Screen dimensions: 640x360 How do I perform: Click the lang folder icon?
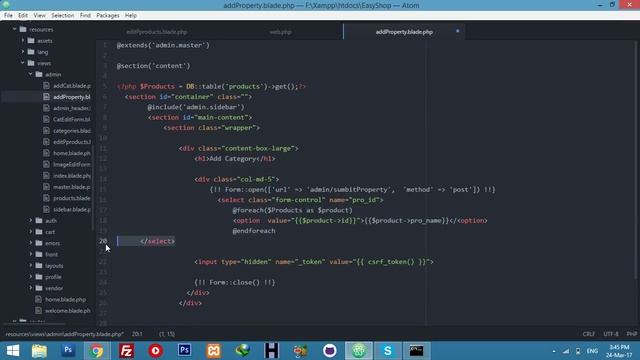tap(31, 52)
